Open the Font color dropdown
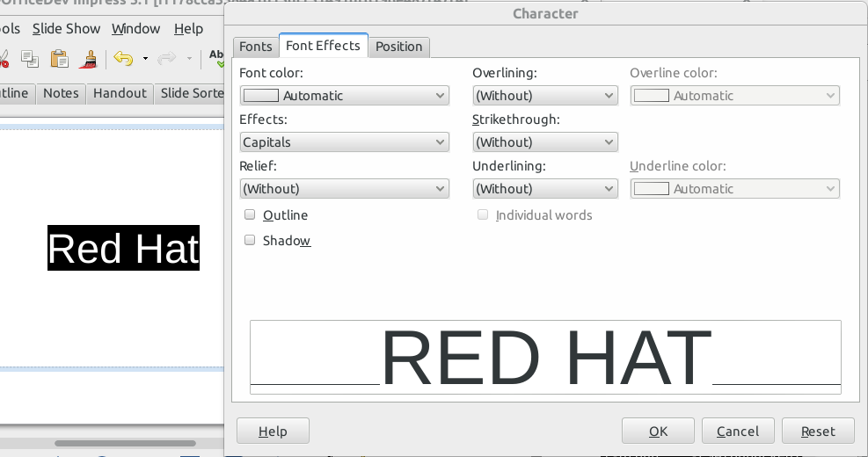 (345, 96)
